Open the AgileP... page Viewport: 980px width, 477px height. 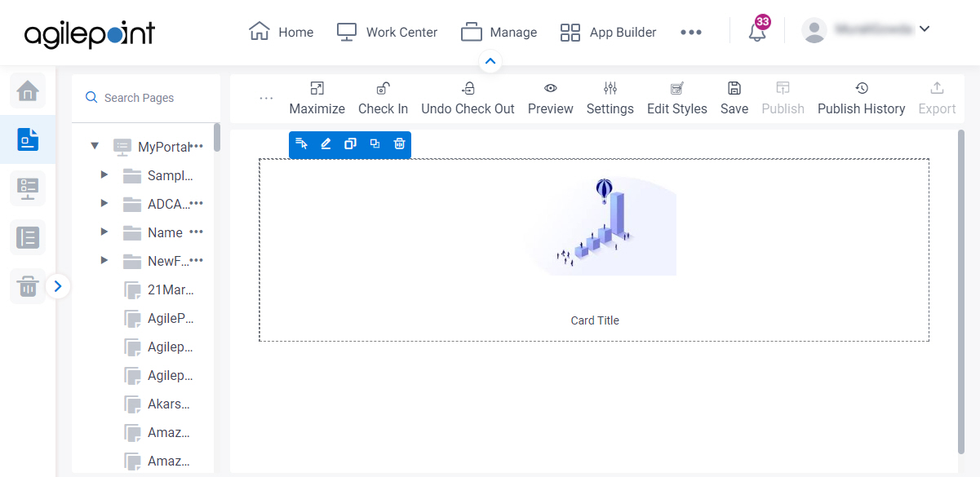pos(171,318)
